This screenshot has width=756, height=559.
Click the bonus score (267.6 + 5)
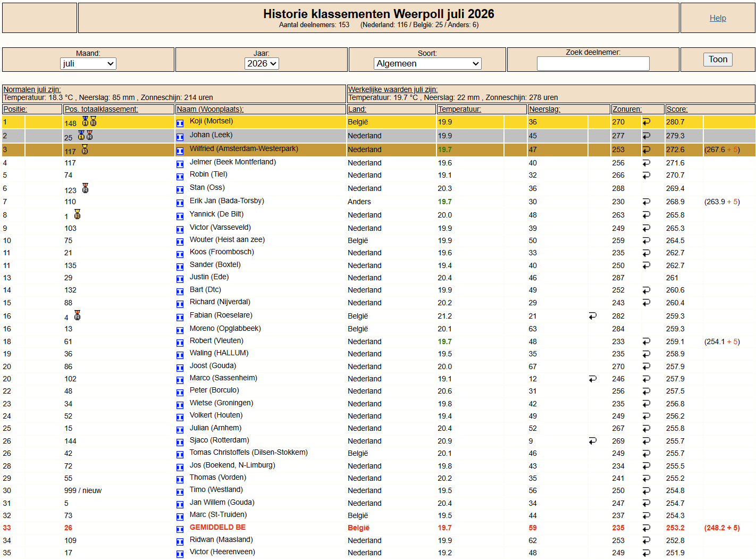tap(722, 149)
